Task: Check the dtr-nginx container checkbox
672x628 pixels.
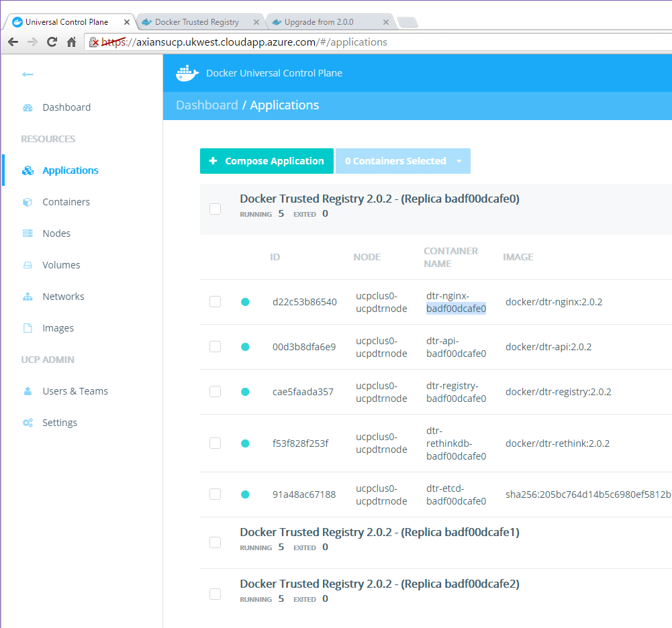Action: point(215,302)
